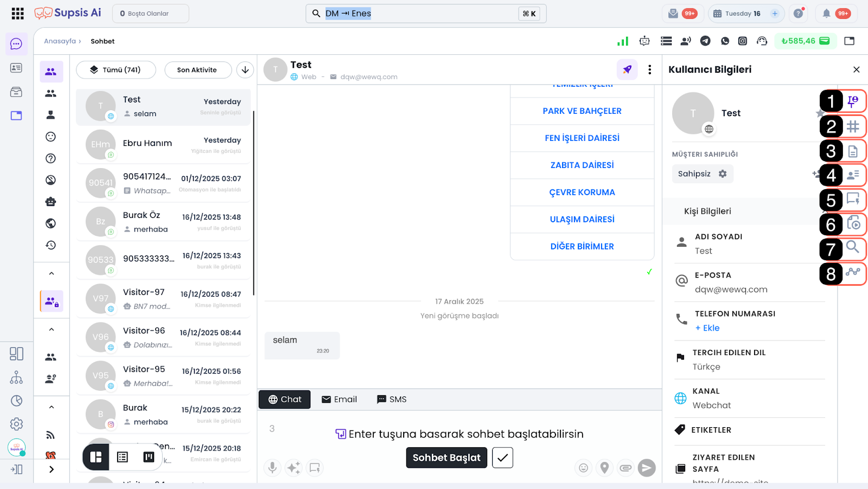The height and width of the screenshot is (489, 868).
Task: Open the apps grid launcher icon
Action: click(17, 14)
